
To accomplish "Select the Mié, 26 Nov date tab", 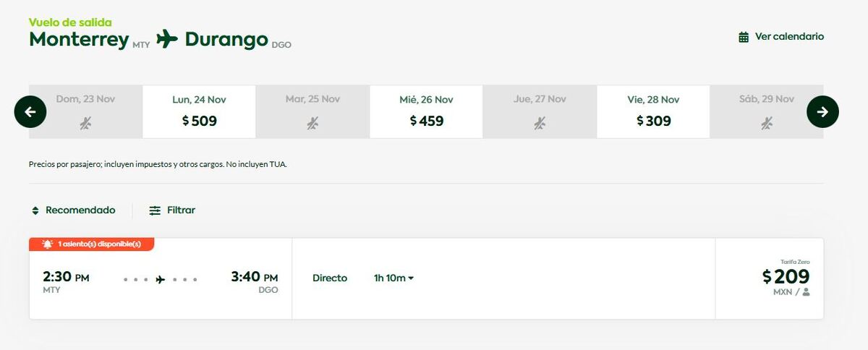I will (426, 111).
